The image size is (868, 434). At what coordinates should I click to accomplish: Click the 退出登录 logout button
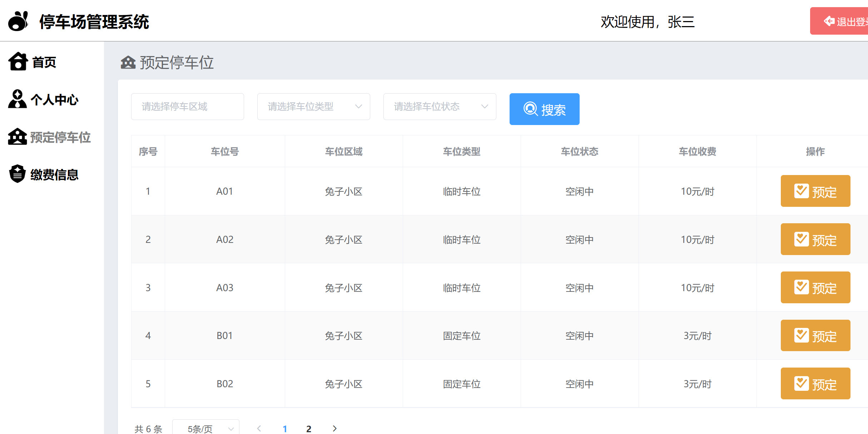[847, 21]
